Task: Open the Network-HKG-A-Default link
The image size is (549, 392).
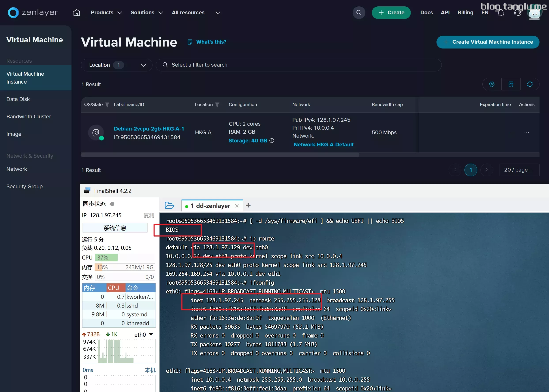Action: point(324,144)
